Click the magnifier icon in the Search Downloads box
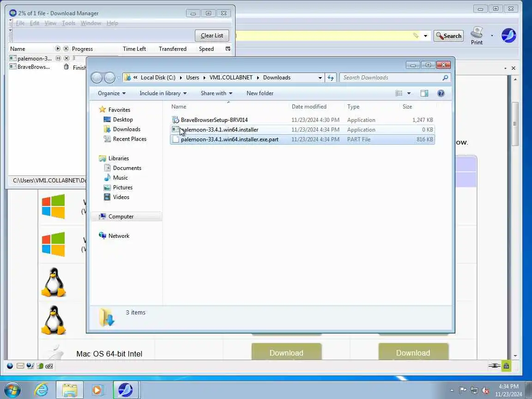 (445, 78)
